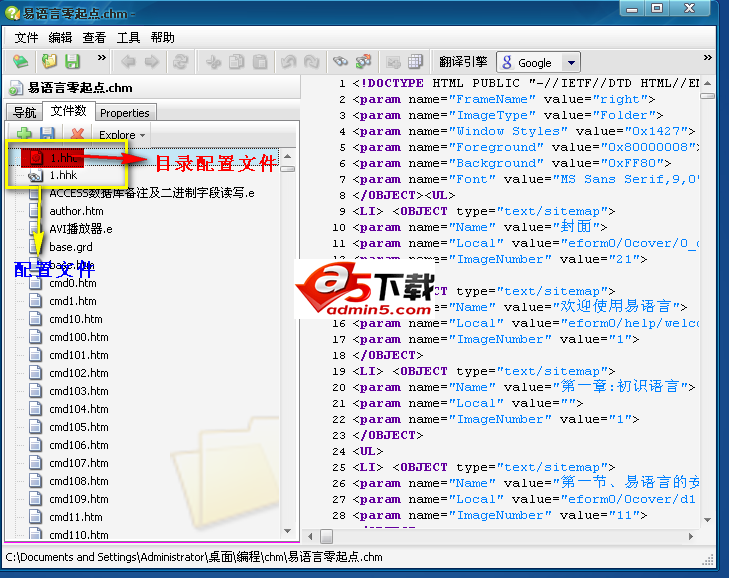Click the open folder toolbar icon
The width and height of the screenshot is (729, 578).
(x=49, y=61)
